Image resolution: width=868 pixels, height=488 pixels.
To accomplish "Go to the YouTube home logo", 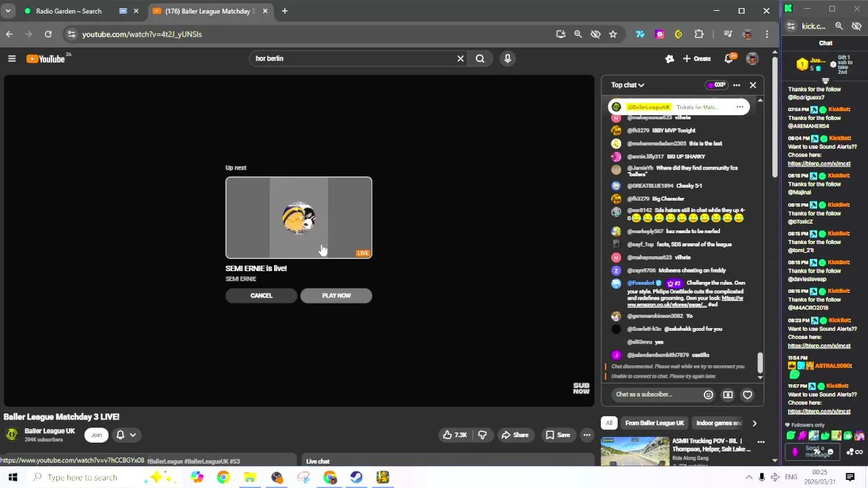I will point(46,59).
